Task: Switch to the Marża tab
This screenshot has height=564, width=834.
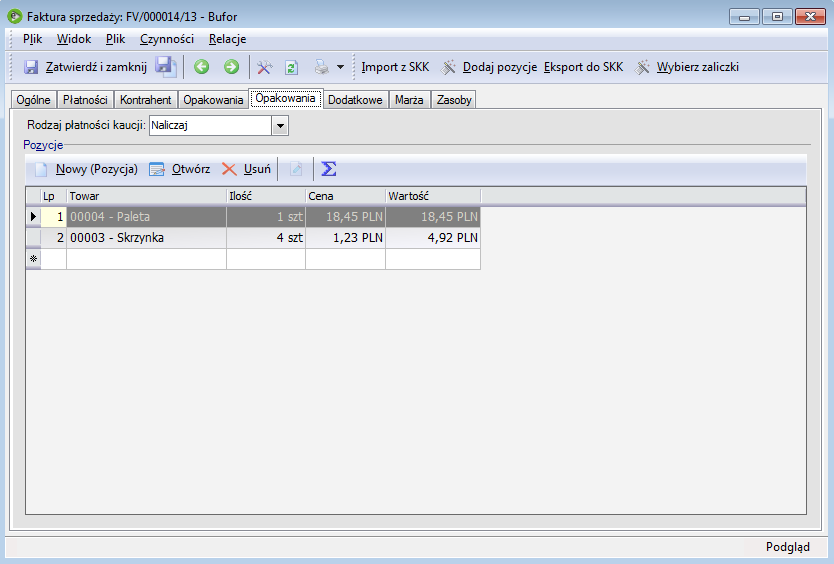Action: [409, 100]
